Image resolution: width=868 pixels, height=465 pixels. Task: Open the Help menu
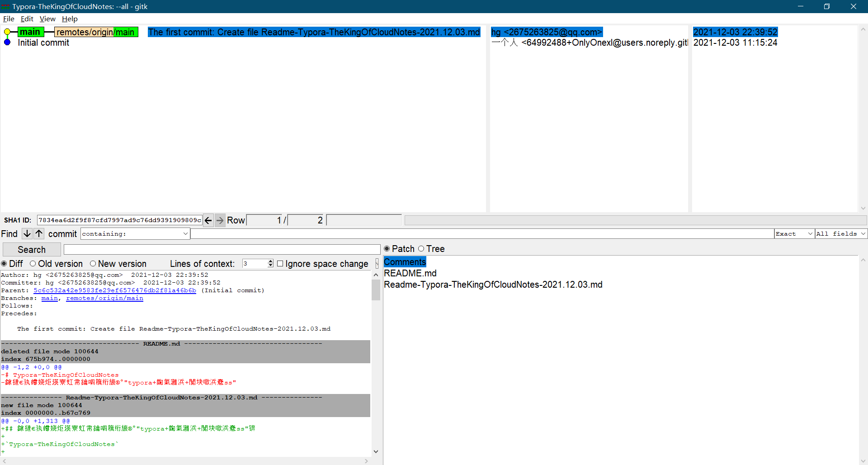(70, 19)
